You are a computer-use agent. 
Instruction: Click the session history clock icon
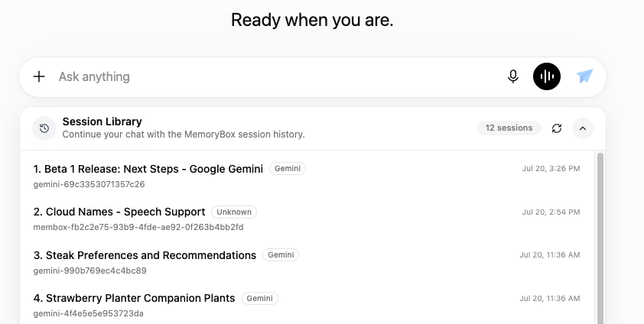(x=44, y=128)
